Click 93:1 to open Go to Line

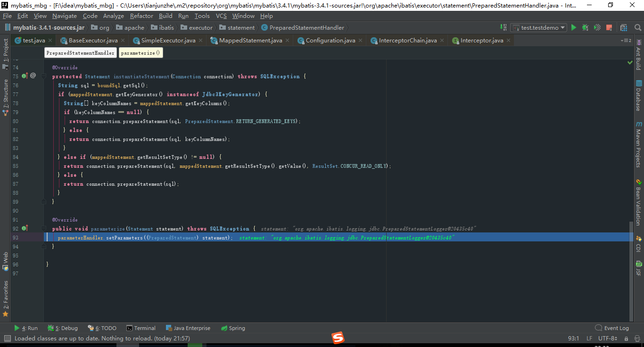572,338
